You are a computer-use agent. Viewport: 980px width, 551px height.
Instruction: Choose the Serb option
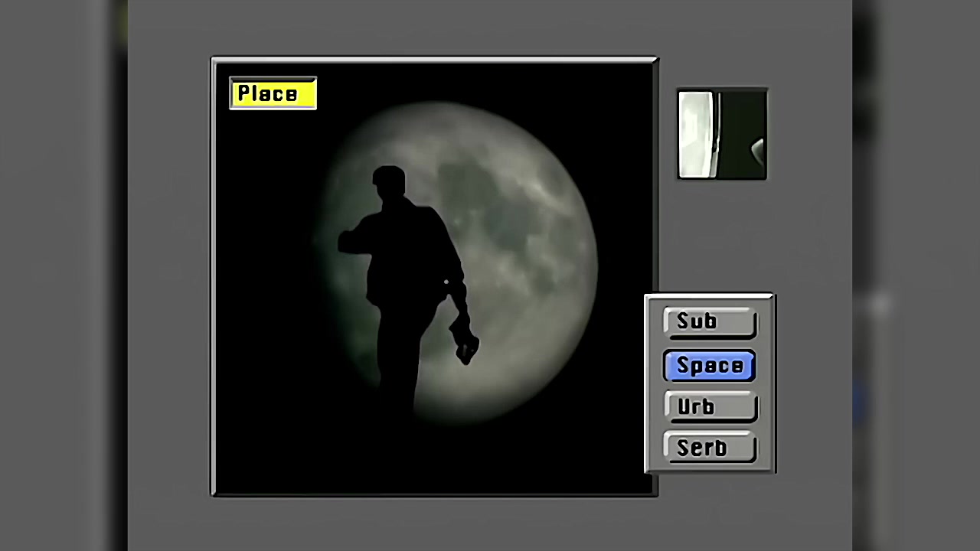point(710,448)
